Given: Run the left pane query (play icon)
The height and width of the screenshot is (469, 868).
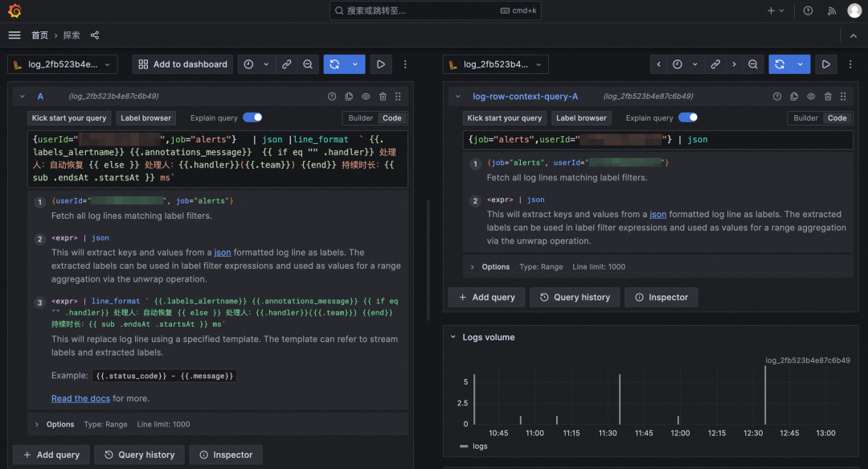Looking at the screenshot, I should (380, 64).
